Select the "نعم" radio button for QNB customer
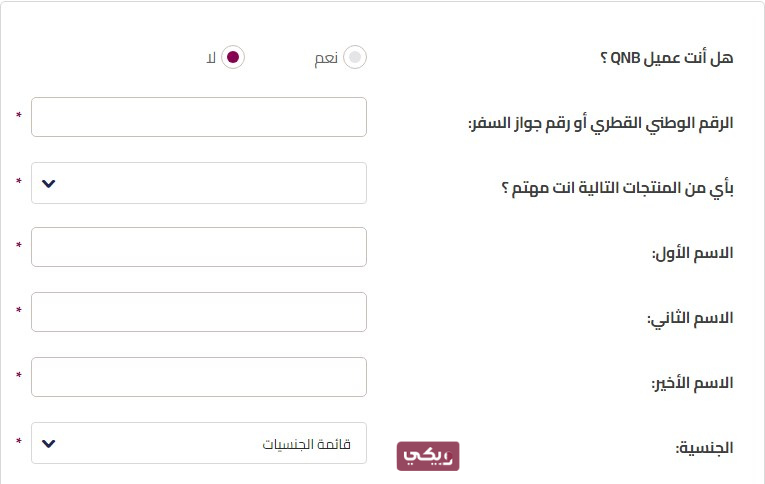This screenshot has height=484, width=765. [x=355, y=57]
